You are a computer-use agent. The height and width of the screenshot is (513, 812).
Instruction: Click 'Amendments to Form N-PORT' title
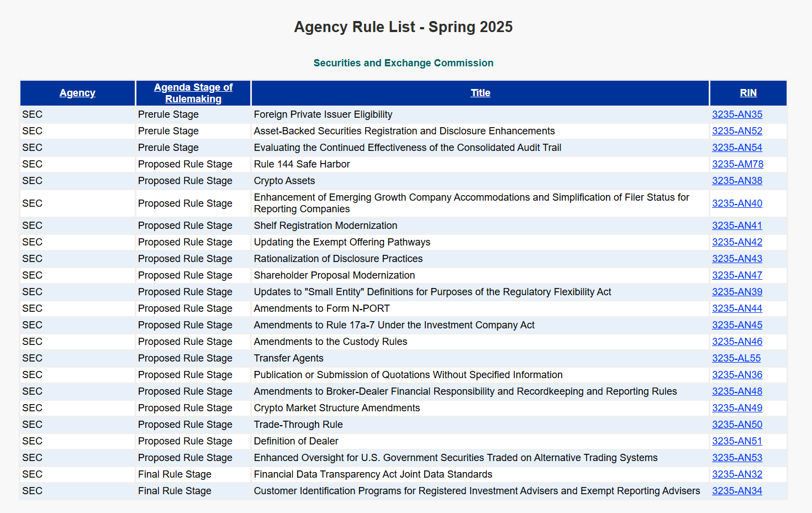(x=322, y=308)
